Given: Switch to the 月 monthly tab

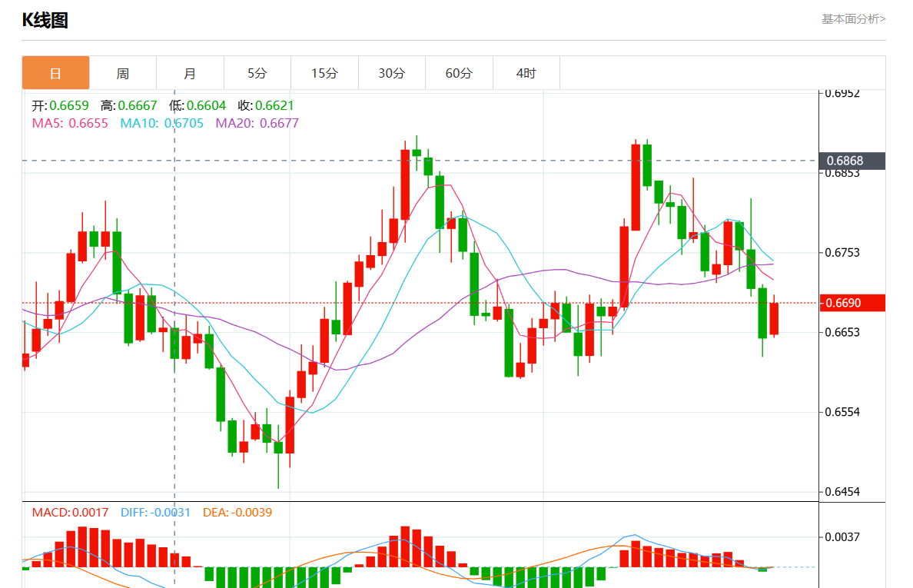Looking at the screenshot, I should tap(190, 73).
